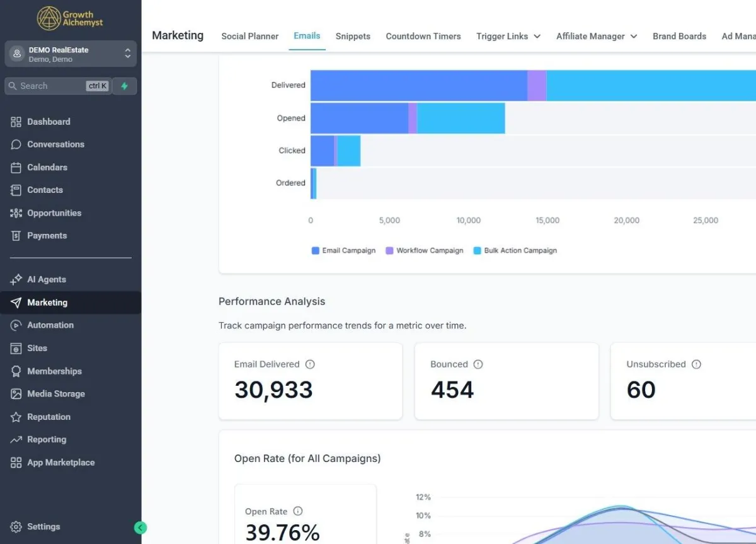Viewport: 756px width, 544px height.
Task: Click the Open Rate 39.76% card
Action: [x=306, y=514]
